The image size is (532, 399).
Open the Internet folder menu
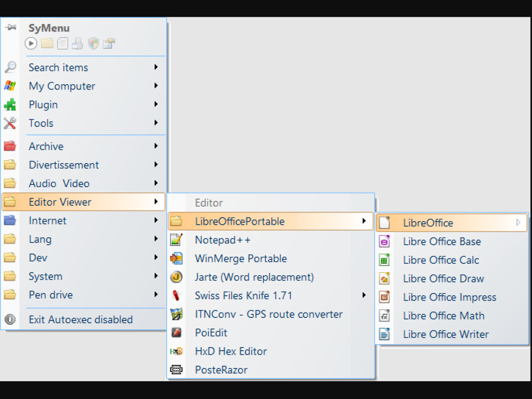click(47, 220)
